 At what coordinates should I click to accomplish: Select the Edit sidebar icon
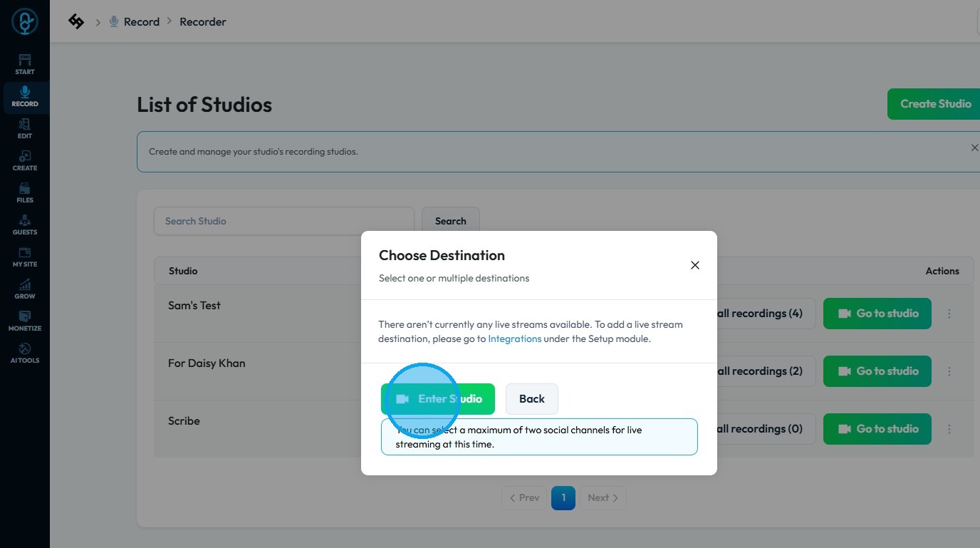pyautogui.click(x=24, y=128)
